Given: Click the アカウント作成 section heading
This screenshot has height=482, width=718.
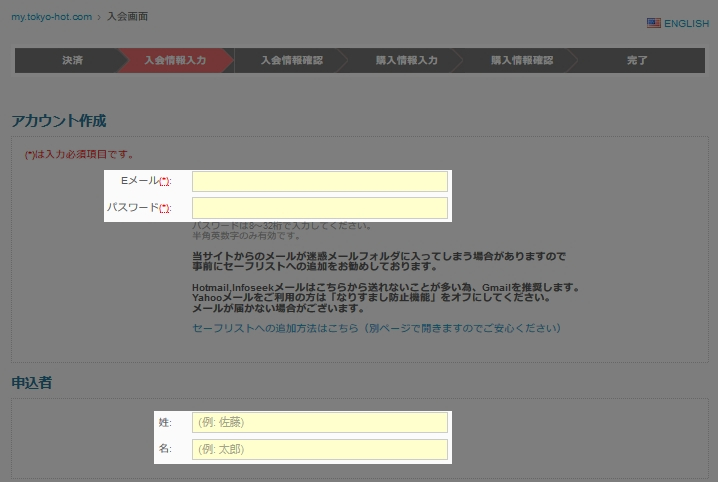Looking at the screenshot, I should point(58,121).
